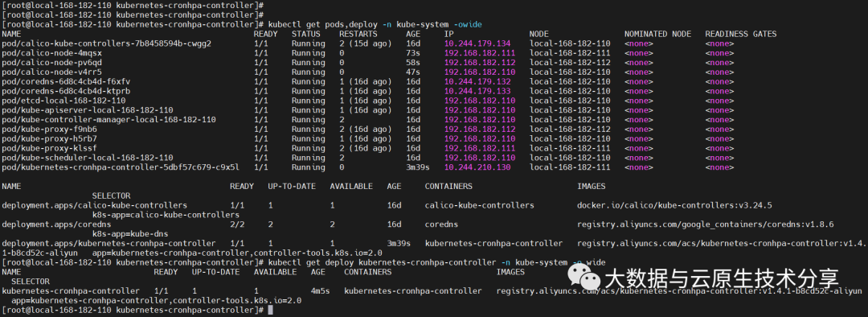This screenshot has width=868, height=317.
Task: Click the deployment.apps/coredns entry
Action: pyautogui.click(x=57, y=224)
